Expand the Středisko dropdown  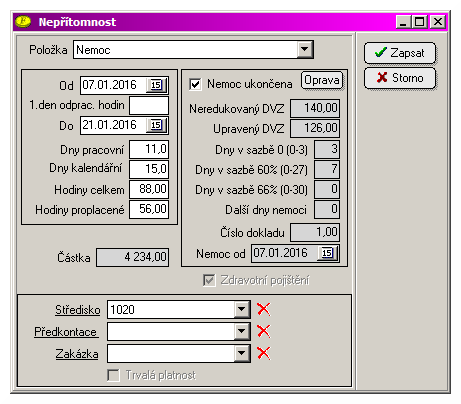[x=242, y=309]
